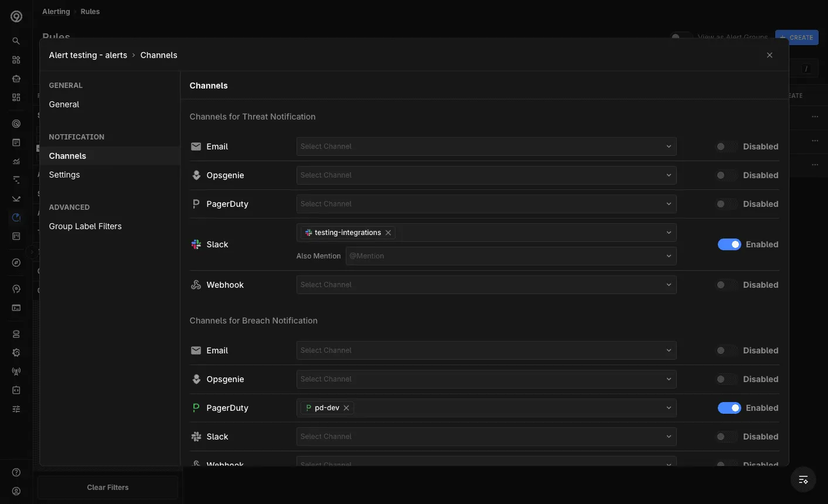Screen dimensions: 828x504
Task: Enable the Breach Email channel toggle
Action: click(x=727, y=350)
